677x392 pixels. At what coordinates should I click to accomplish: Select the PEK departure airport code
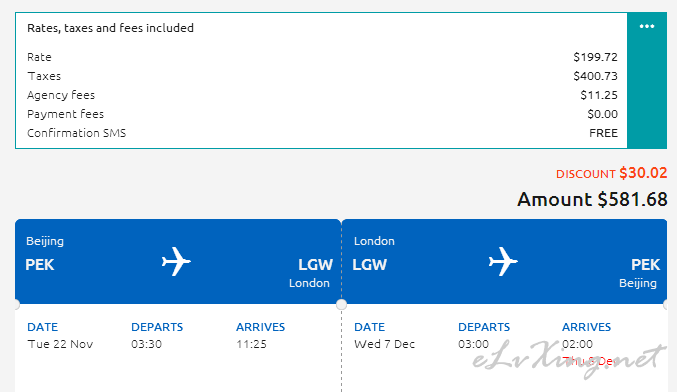click(40, 265)
